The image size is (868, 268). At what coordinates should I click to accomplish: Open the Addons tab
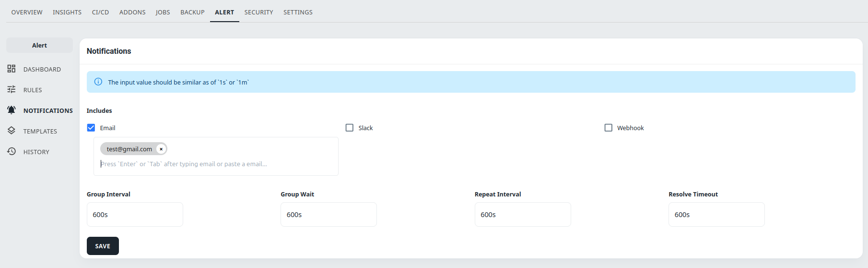click(x=132, y=12)
